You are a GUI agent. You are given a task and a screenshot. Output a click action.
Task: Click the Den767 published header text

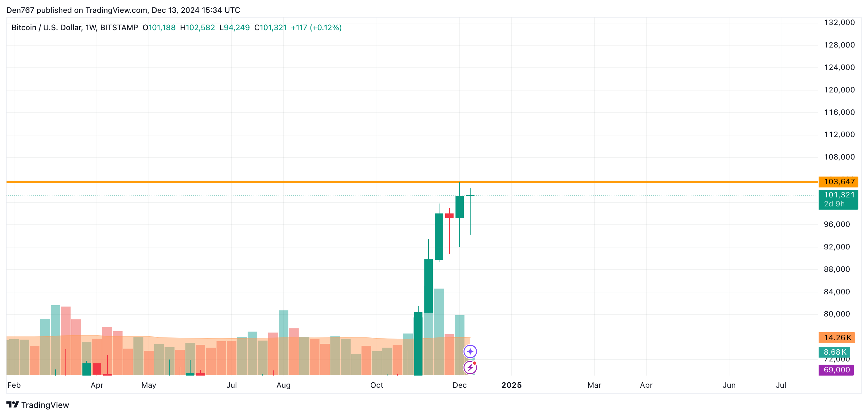(123, 10)
